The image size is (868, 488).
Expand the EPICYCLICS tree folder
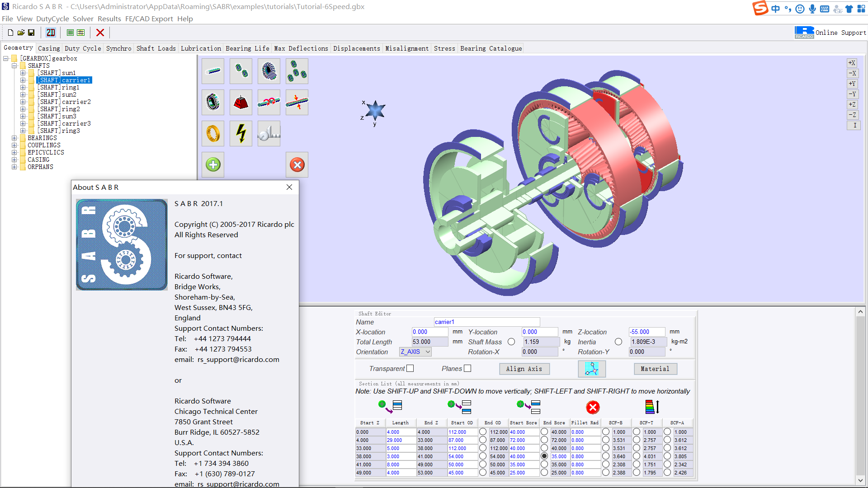tap(14, 152)
